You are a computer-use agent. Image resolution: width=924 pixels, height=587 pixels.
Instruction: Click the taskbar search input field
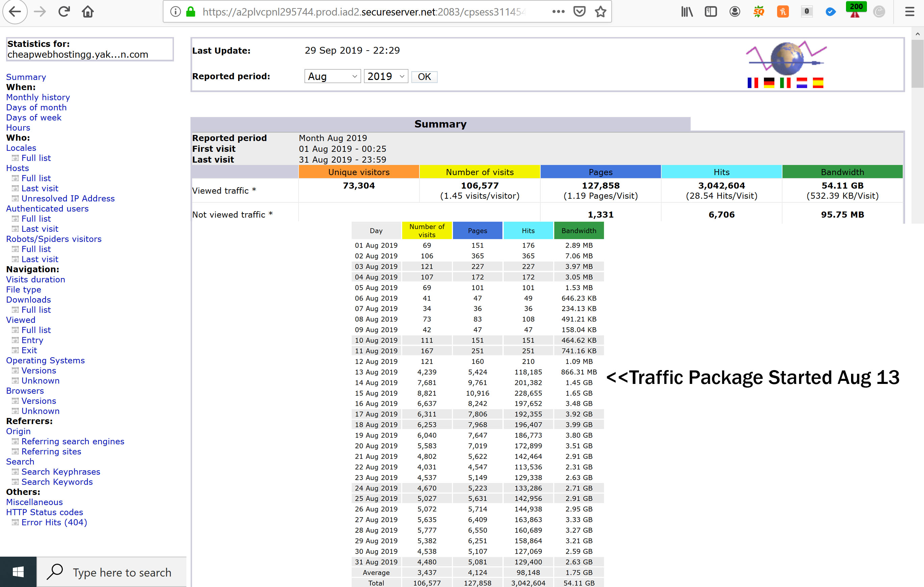pos(121,572)
